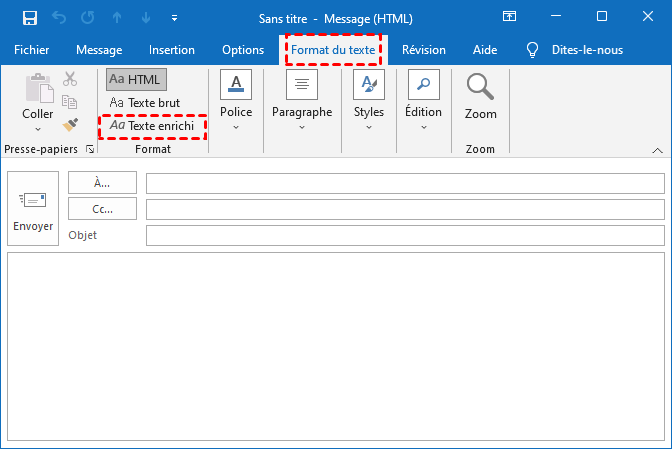Set message format to Texte brut
This screenshot has width=672, height=449.
(145, 103)
